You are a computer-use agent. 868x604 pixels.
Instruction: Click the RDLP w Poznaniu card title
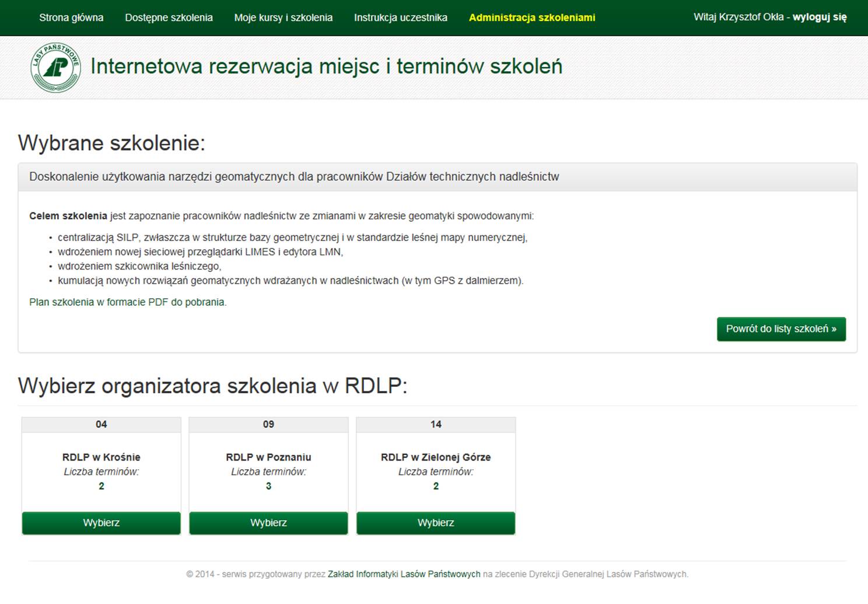268,457
